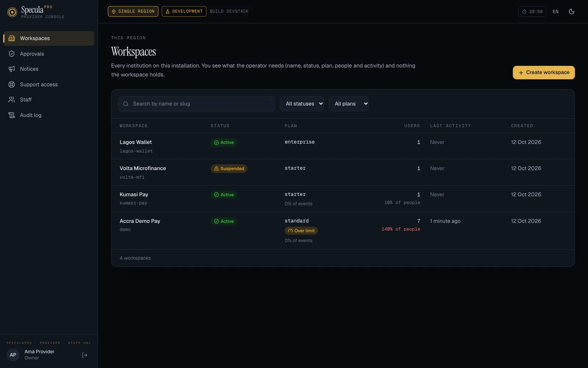Viewport: 588px width, 368px height.
Task: Switch language via EN toggle
Action: [x=556, y=11]
